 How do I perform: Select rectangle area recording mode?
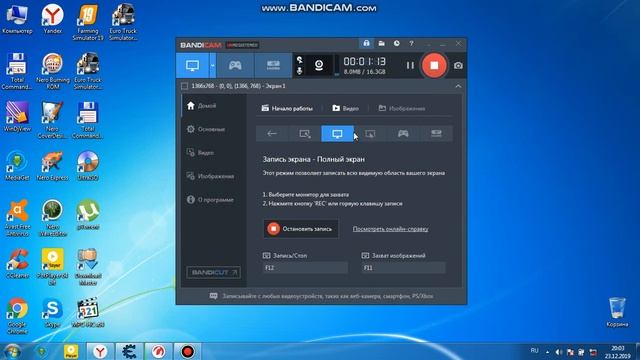(305, 133)
